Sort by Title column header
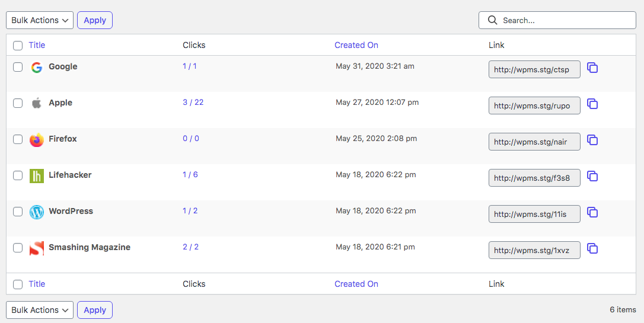This screenshot has height=323, width=644. (x=37, y=45)
